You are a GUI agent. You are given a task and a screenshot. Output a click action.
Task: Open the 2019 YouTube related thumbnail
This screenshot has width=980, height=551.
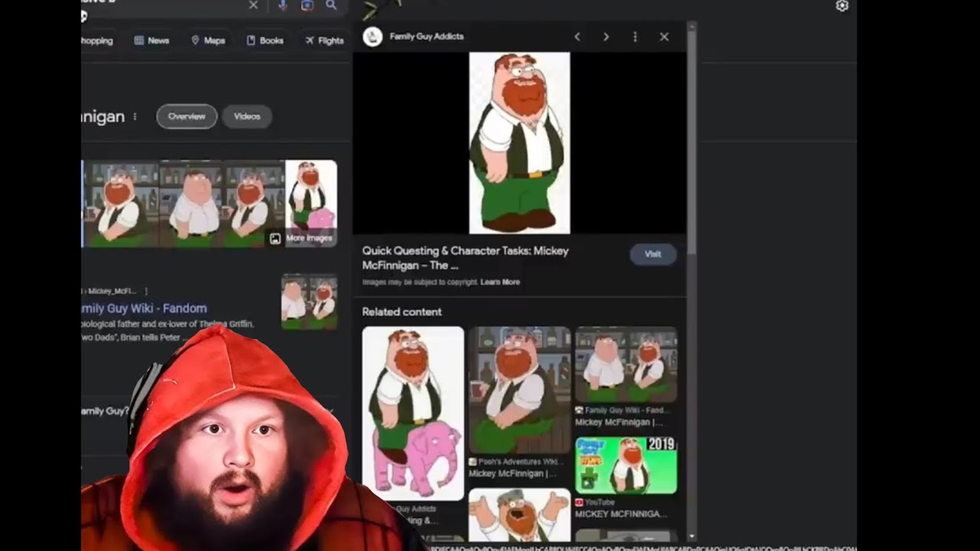pos(626,465)
